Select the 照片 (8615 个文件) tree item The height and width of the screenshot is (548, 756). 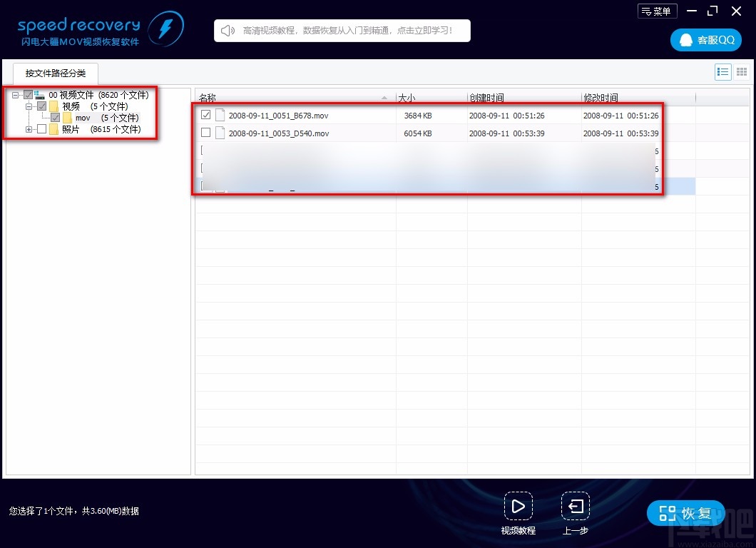click(x=101, y=129)
